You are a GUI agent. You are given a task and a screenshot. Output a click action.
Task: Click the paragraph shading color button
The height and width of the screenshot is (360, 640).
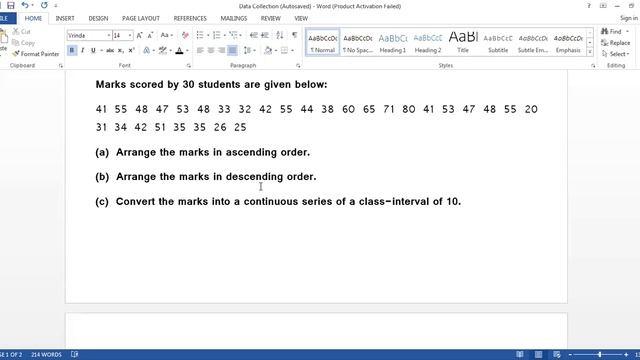pos(268,50)
